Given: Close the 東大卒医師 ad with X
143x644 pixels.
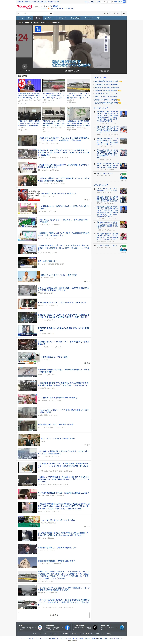Looking at the screenshot, I should coord(89,200).
